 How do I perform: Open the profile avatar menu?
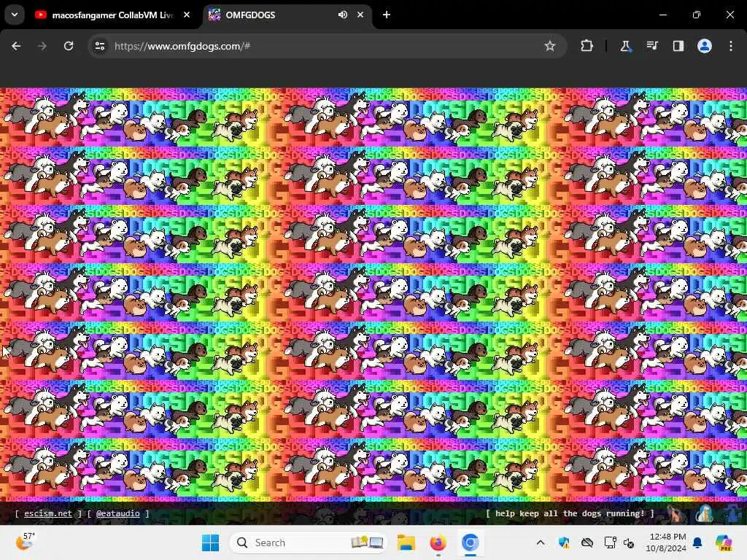[705, 46]
